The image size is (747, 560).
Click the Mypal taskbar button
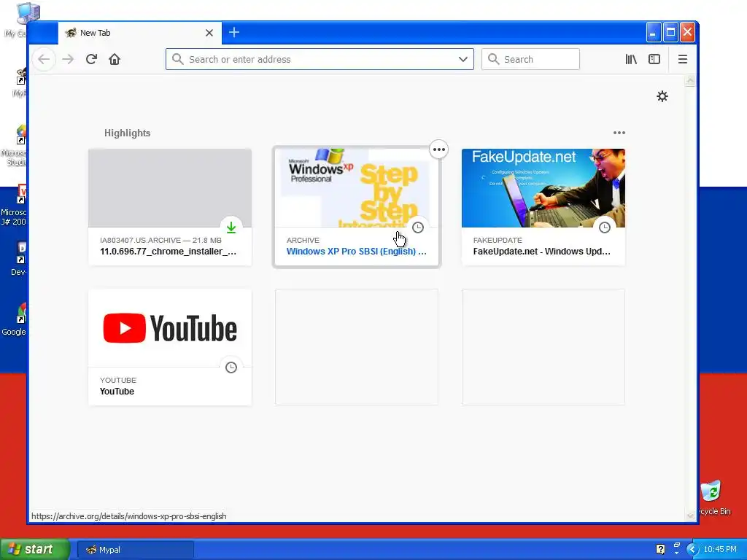point(135,550)
